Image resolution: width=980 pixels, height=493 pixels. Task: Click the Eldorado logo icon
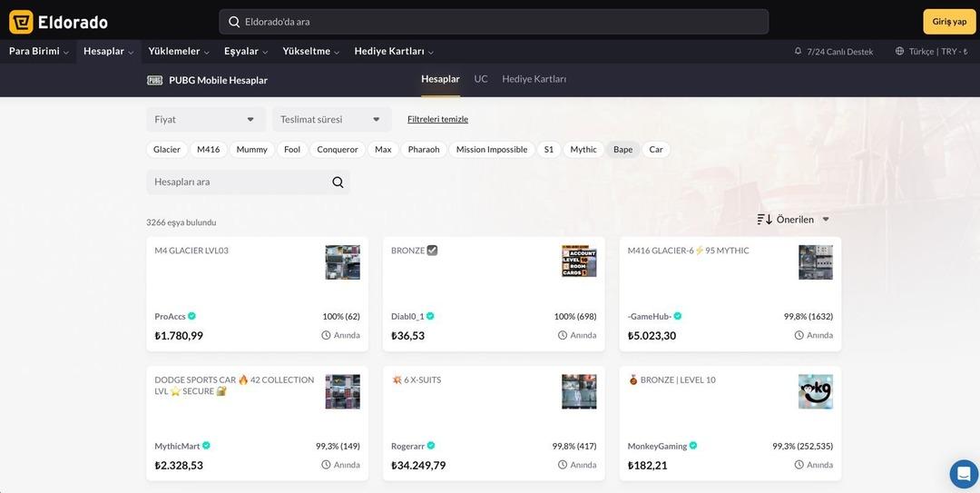21,22
